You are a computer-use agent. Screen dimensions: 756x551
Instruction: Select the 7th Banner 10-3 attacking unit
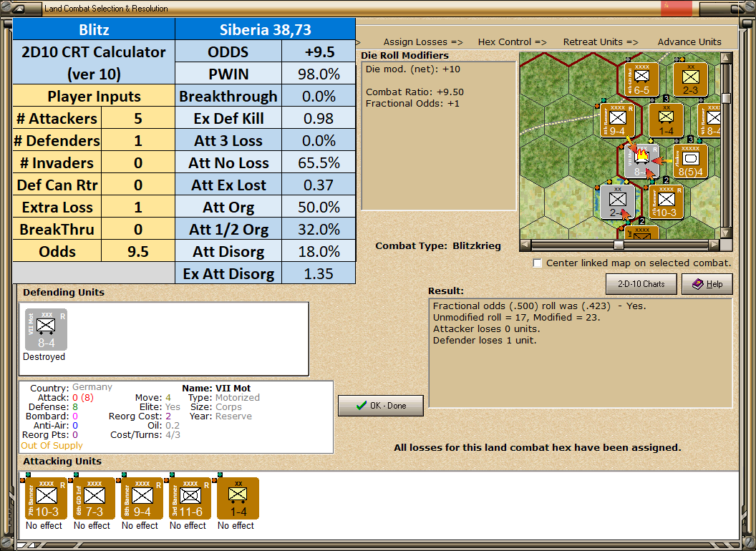46,499
